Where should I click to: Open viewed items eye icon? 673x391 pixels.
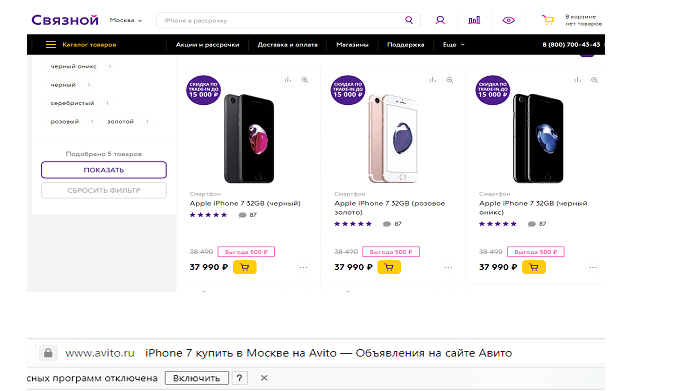click(509, 20)
